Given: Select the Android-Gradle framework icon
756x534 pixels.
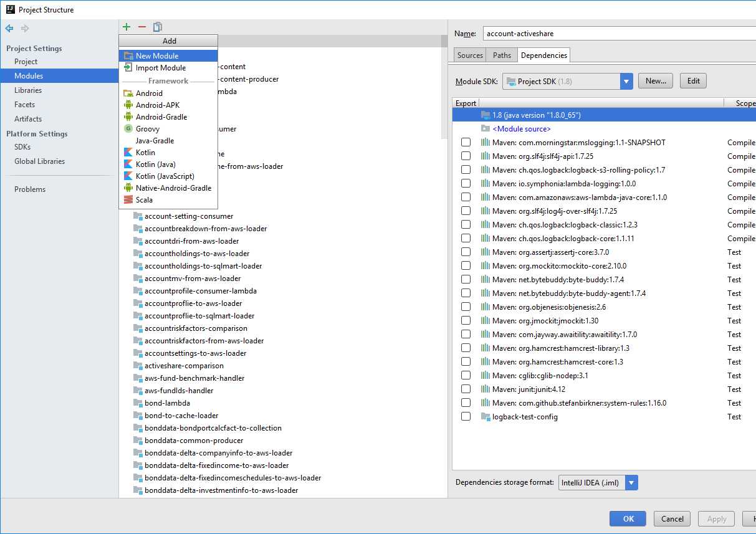Looking at the screenshot, I should tap(128, 117).
